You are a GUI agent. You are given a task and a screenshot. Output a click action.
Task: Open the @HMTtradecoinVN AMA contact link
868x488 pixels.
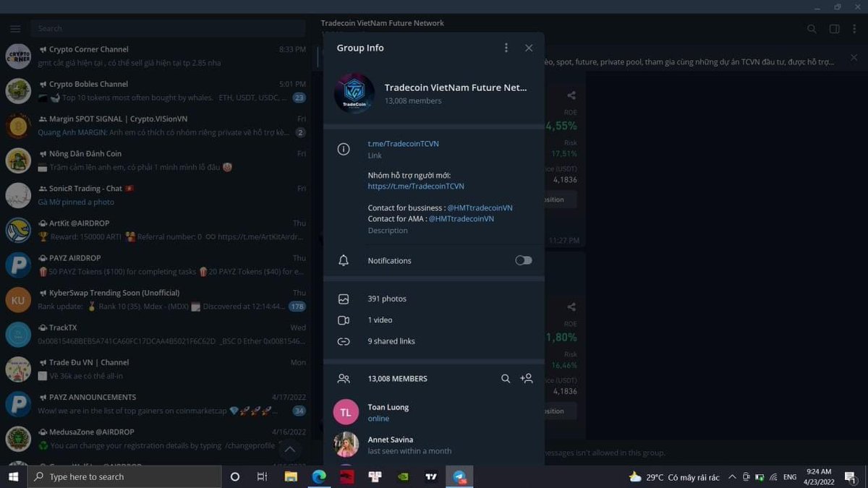[x=461, y=218]
